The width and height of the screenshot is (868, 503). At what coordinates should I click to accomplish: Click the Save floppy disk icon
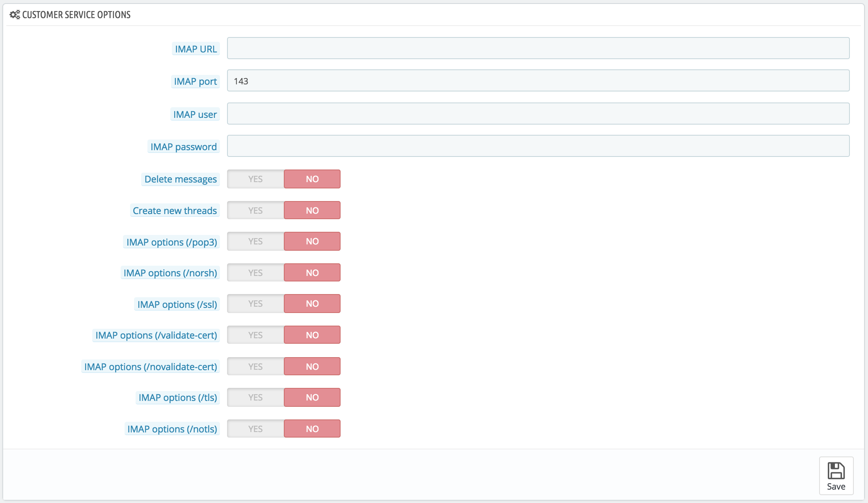point(836,471)
